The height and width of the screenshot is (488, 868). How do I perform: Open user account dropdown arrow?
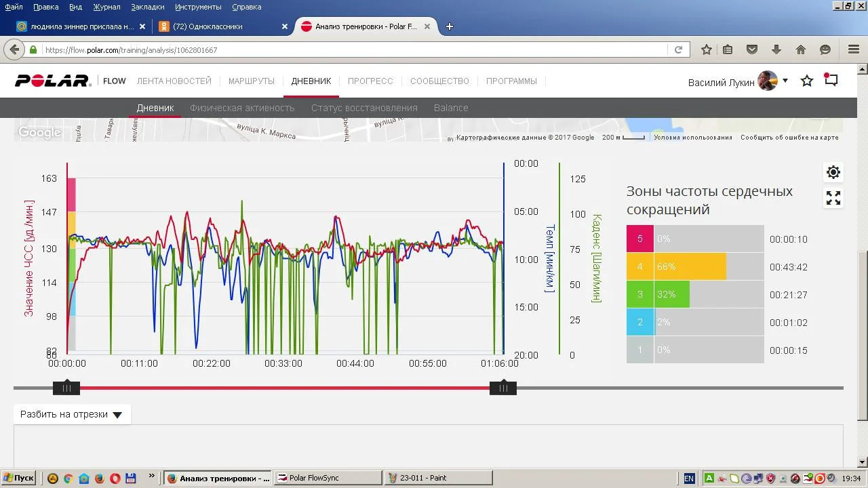pos(785,81)
